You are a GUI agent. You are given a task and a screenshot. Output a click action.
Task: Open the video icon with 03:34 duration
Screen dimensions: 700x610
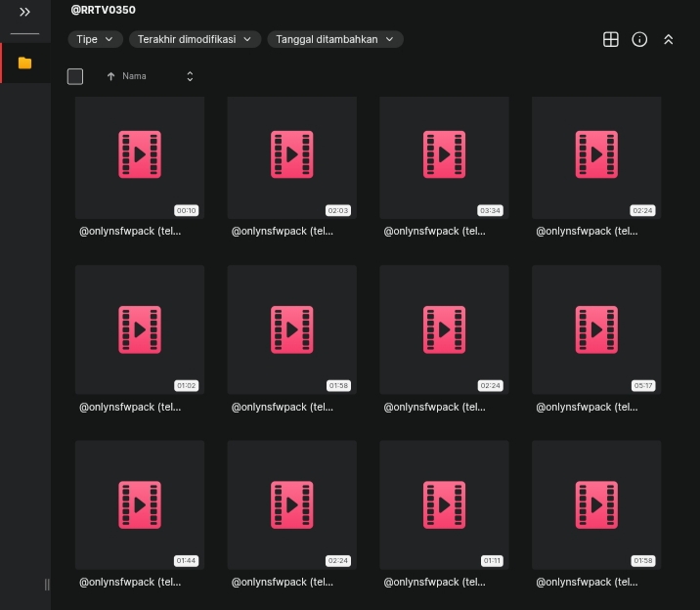pyautogui.click(x=444, y=154)
